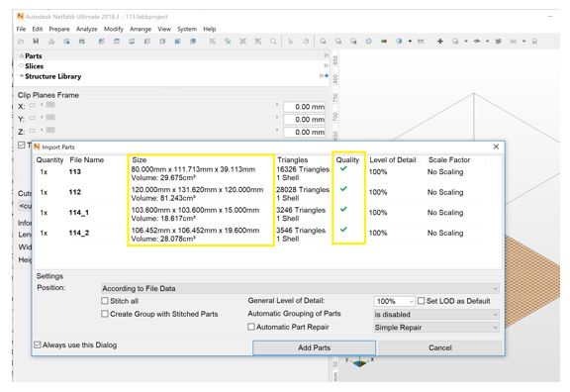Open the dropdown arrow next to the blue sphere icon
The height and width of the screenshot is (392, 570).
point(410,42)
